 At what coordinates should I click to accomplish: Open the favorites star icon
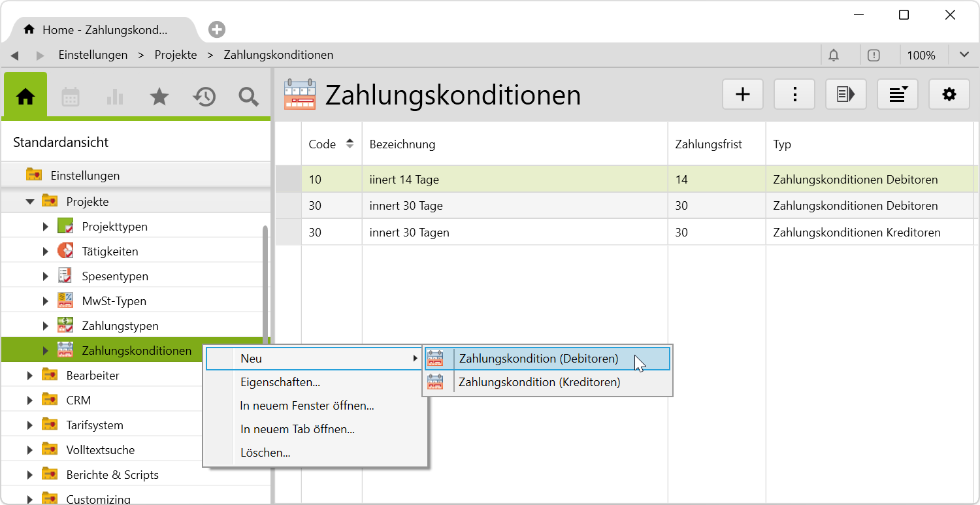tap(159, 97)
